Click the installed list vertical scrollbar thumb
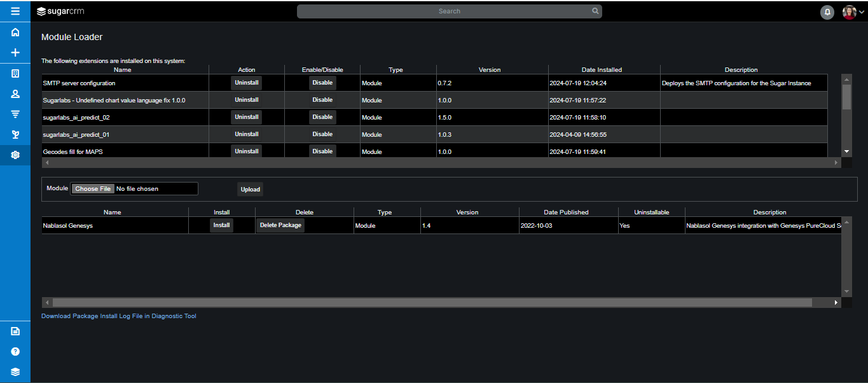Screen dimensions: 868x383 [x=846, y=97]
